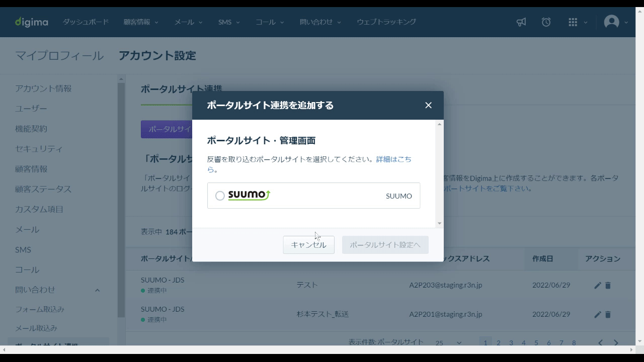The width and height of the screenshot is (644, 362).
Task: Expand the 顧客情報 top menu
Action: (x=141, y=22)
